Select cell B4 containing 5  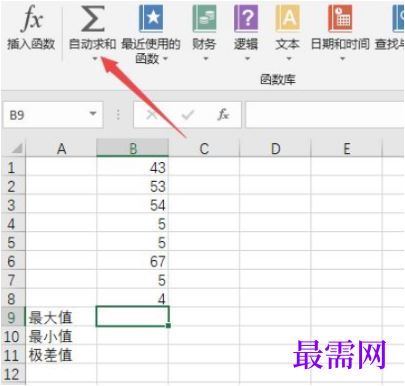(133, 223)
